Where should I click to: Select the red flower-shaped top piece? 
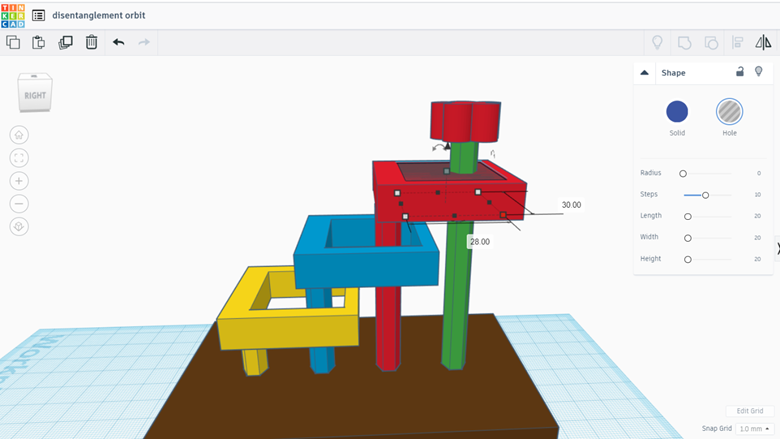click(466, 122)
